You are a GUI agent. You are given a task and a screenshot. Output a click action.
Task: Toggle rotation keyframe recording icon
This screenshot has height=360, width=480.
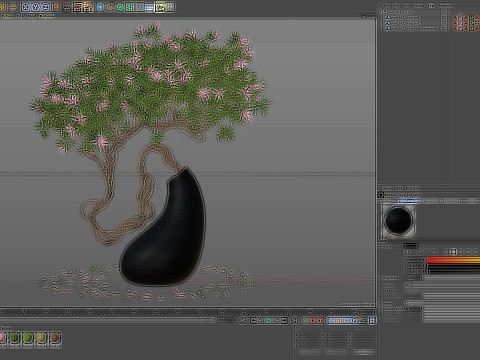point(346,320)
